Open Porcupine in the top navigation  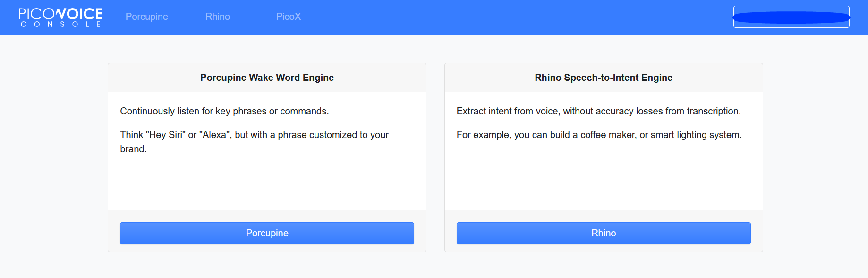point(146,17)
